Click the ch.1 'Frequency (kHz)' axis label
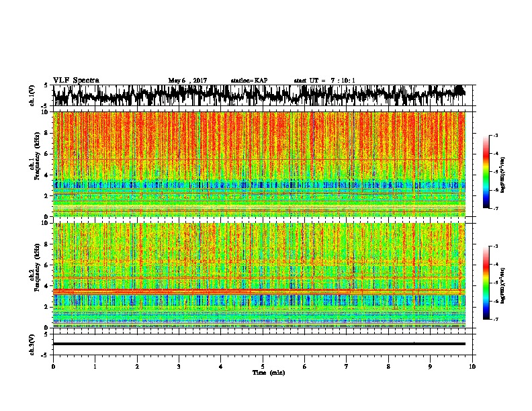This screenshot has height=411, width=532. (x=37, y=156)
